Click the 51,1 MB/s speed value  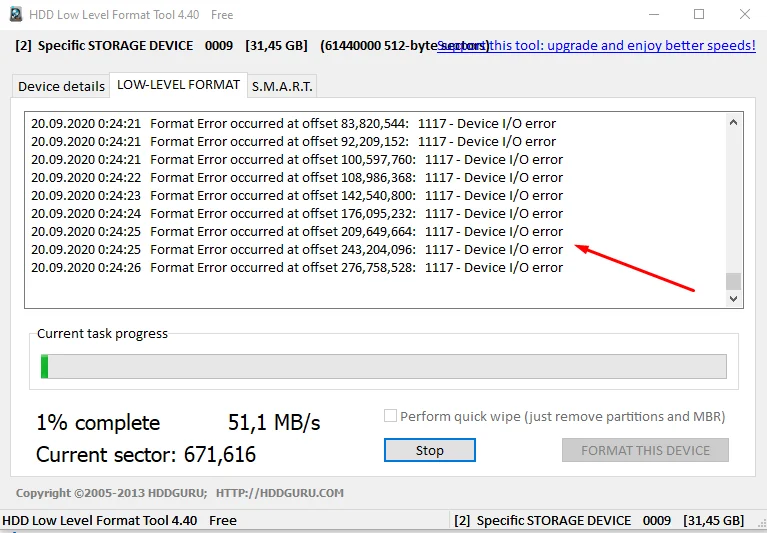pyautogui.click(x=274, y=422)
